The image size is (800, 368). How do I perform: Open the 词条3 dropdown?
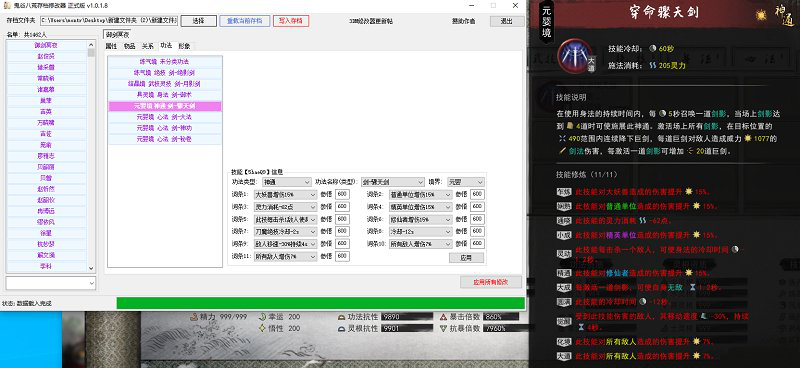[x=285, y=207]
